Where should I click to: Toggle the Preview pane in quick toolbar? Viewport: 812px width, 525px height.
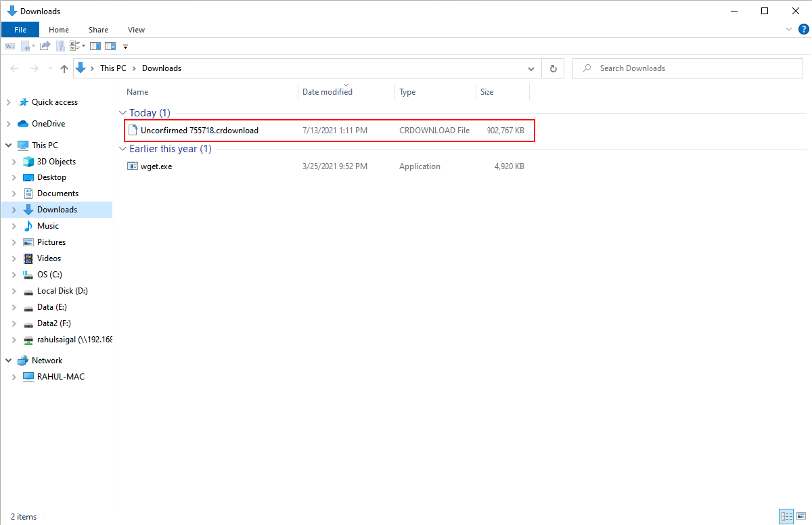pyautogui.click(x=95, y=46)
